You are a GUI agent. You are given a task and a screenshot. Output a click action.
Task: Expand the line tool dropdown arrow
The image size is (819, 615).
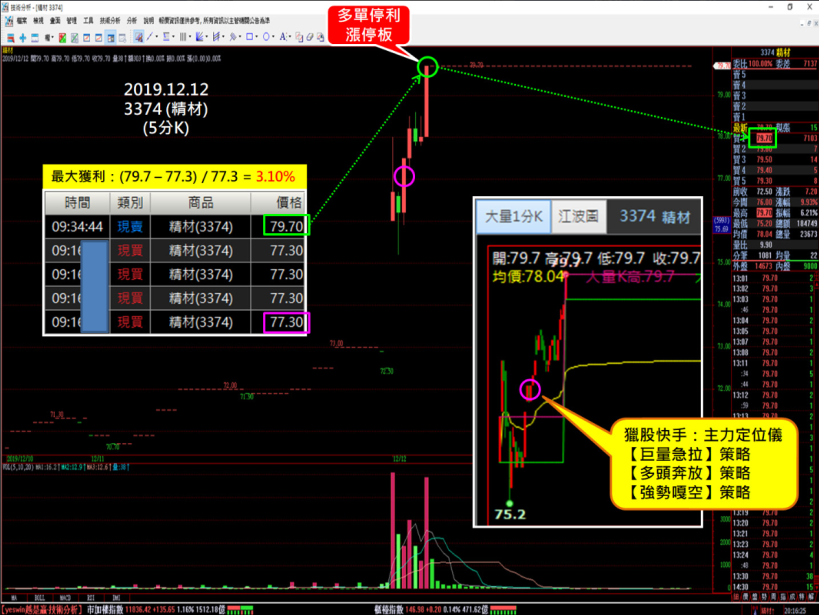(x=157, y=37)
